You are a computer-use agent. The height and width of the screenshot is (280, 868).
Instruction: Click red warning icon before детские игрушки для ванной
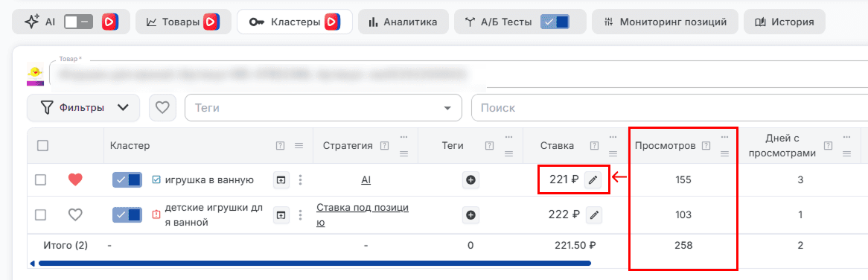pos(156,214)
